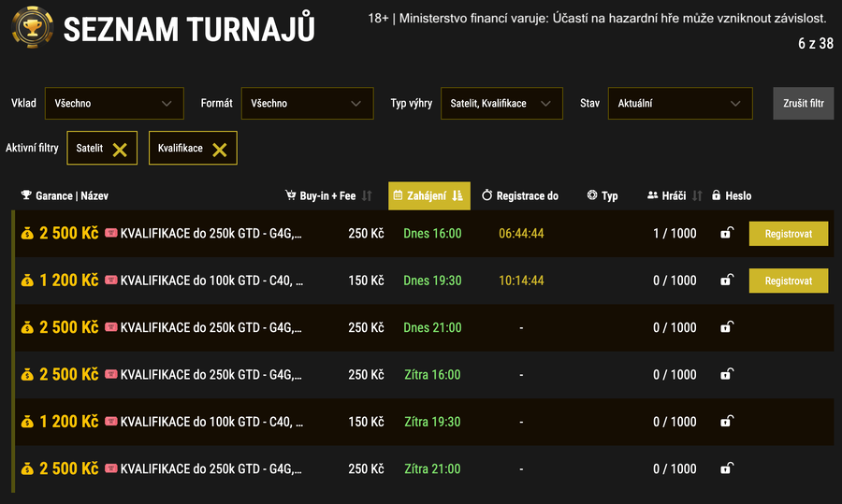Open KVALIFIKACE do 250k GTD starting Dnes 21:00

[211, 327]
